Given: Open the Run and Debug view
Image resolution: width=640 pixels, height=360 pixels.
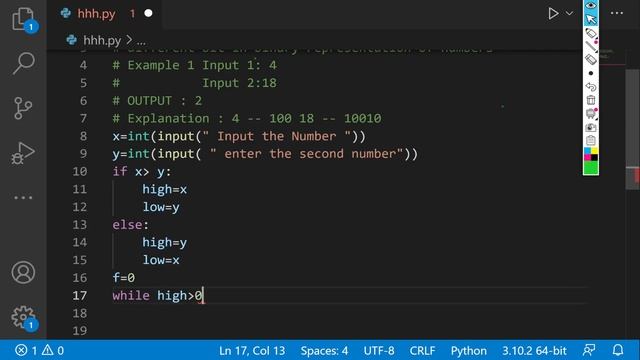Looking at the screenshot, I should tap(23, 153).
